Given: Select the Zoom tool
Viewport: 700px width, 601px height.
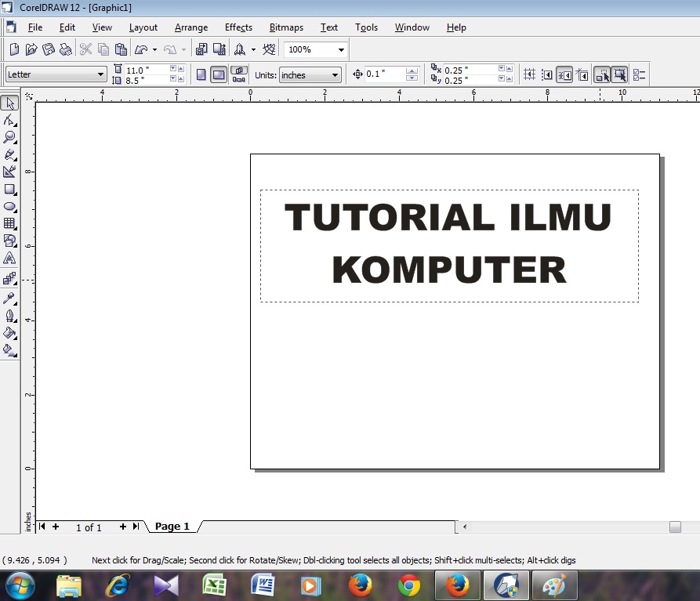Looking at the screenshot, I should [11, 137].
